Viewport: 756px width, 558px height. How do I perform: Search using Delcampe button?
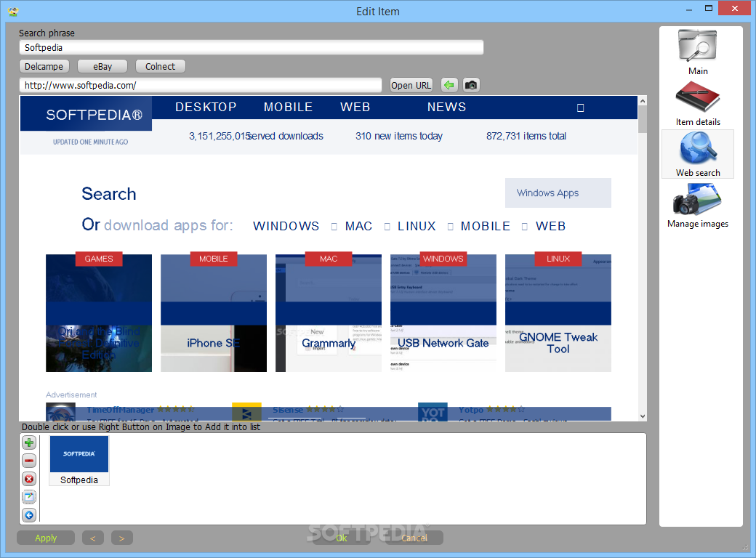tap(44, 67)
